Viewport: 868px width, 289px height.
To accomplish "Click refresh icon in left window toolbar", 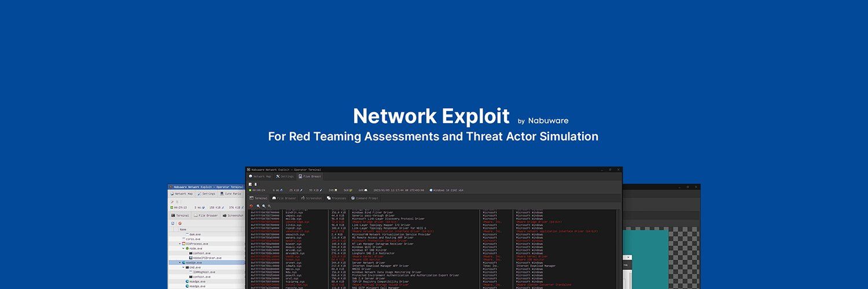I will (x=173, y=223).
